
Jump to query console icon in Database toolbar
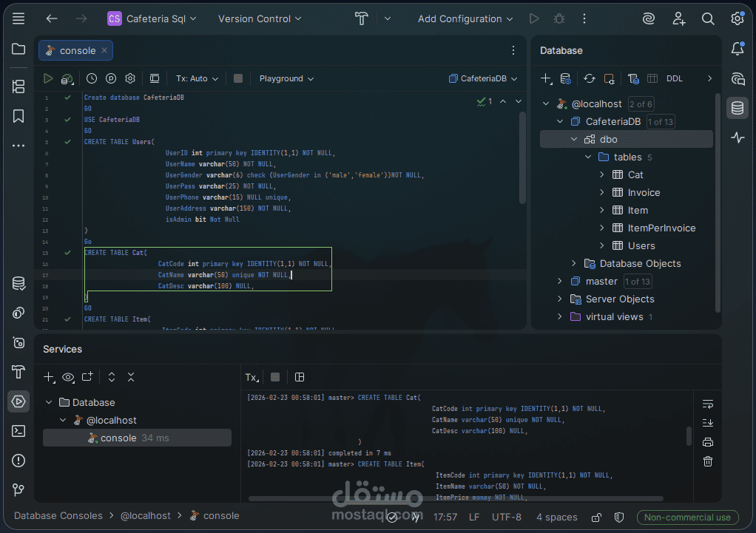(x=633, y=78)
